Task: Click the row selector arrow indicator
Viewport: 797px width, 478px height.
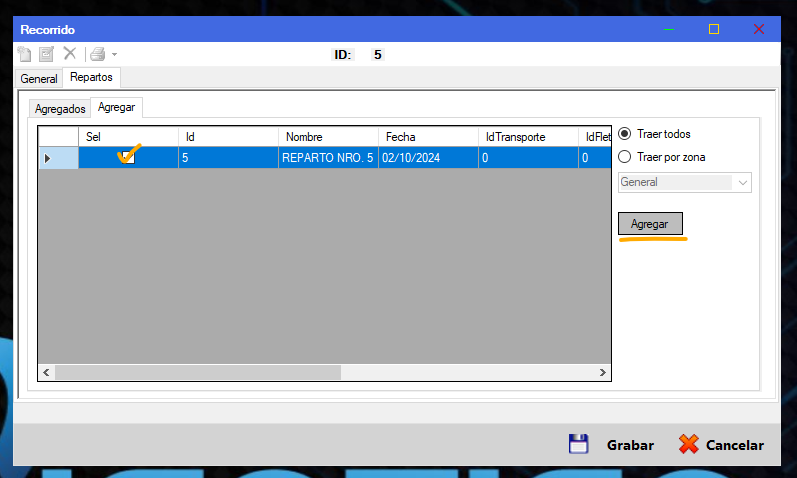Action: tap(48, 158)
